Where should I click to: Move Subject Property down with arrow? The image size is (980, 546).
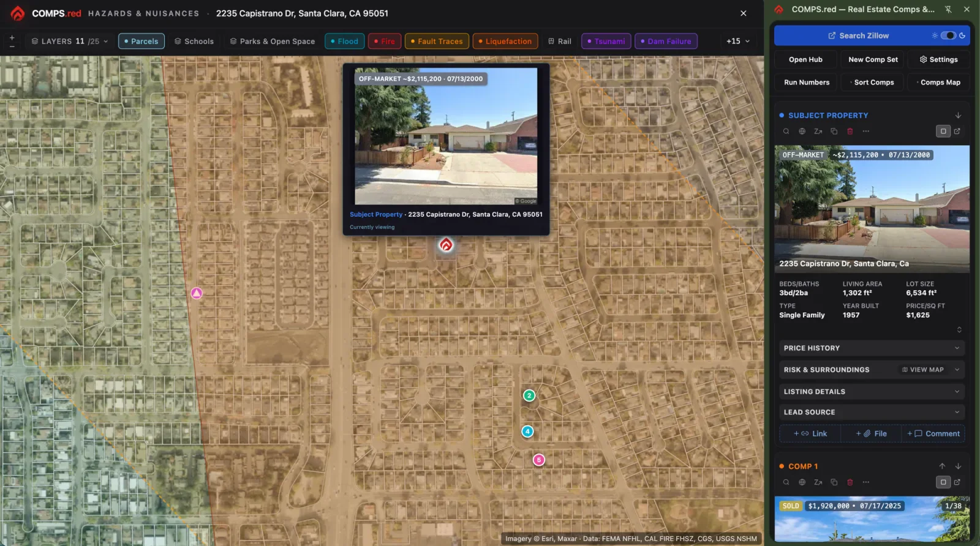[958, 115]
